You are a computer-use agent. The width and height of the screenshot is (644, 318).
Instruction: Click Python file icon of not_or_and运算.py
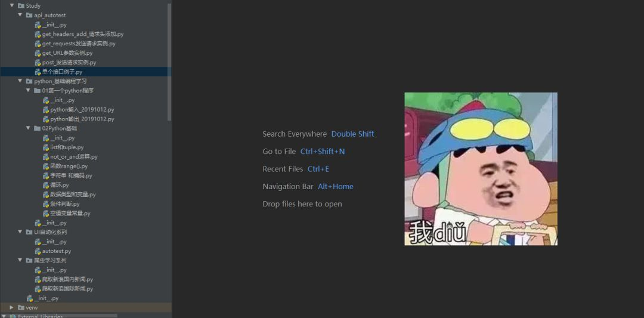pos(46,156)
